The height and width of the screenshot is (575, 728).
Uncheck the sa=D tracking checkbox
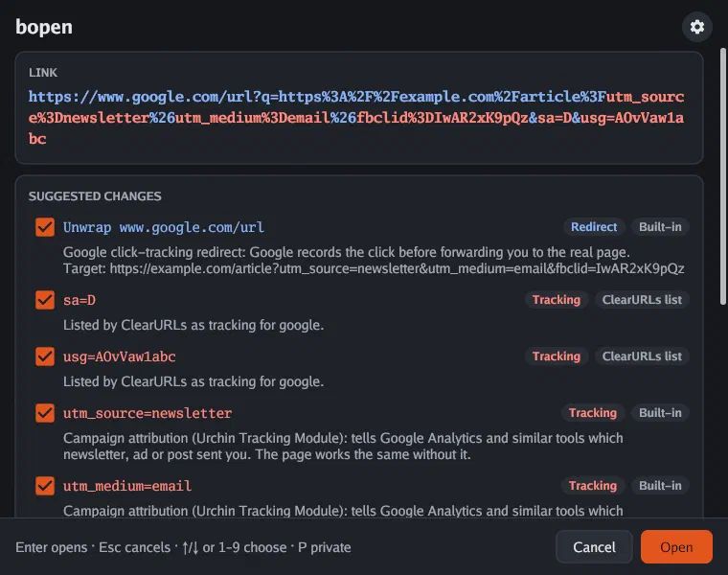coord(45,300)
